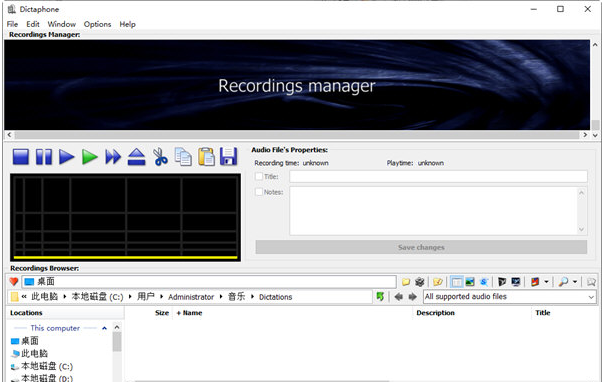
Task: Click the monitor screen icon in browser toolbar
Action: 516,282
